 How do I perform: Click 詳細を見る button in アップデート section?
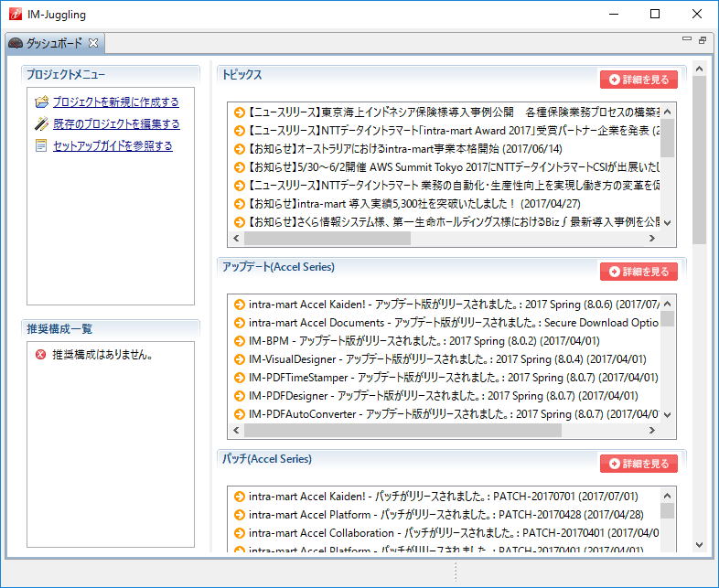point(639,272)
